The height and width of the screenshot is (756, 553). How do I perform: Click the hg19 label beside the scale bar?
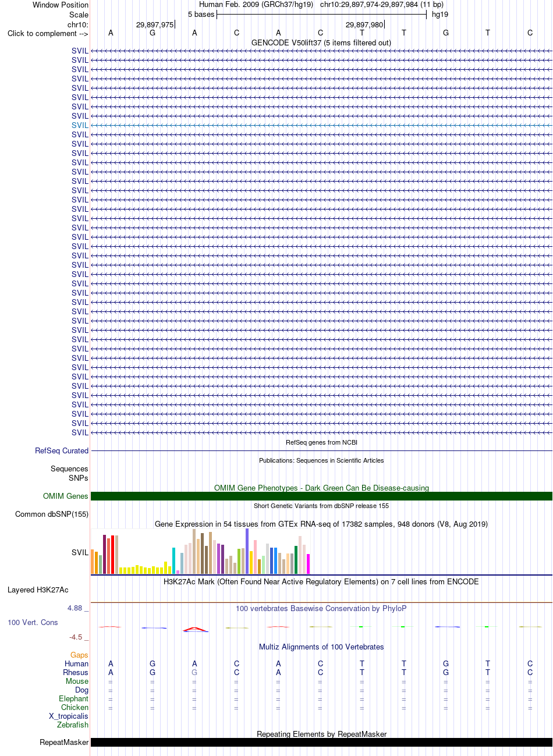click(x=440, y=14)
